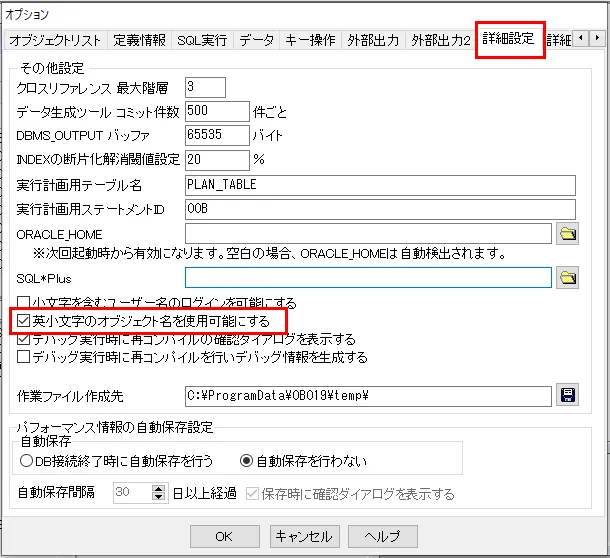
Task: Switch to the SQL実行 tab
Action: (202, 40)
